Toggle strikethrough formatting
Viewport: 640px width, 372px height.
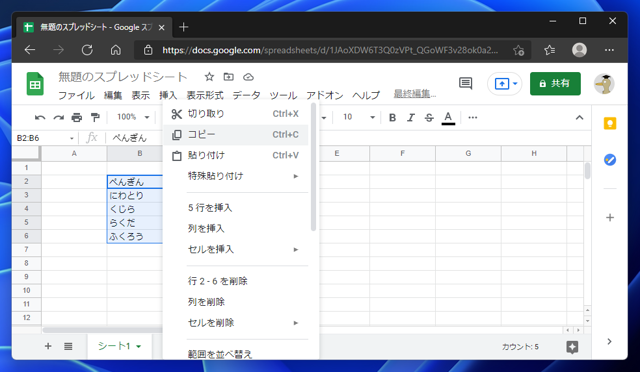[429, 118]
